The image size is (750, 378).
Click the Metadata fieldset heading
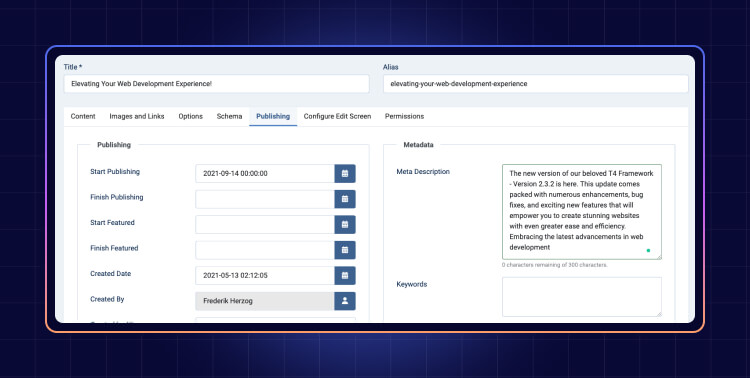point(418,145)
